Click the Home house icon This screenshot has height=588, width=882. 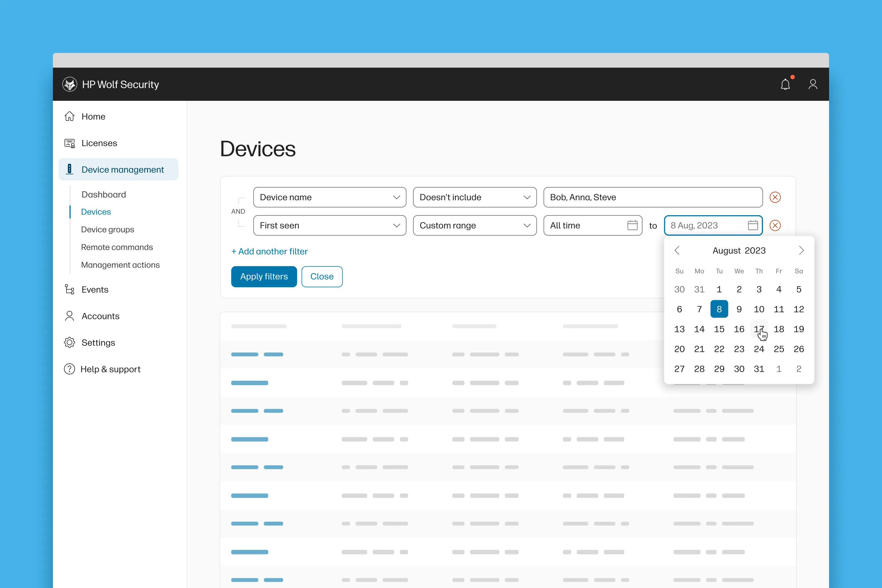pyautogui.click(x=69, y=116)
